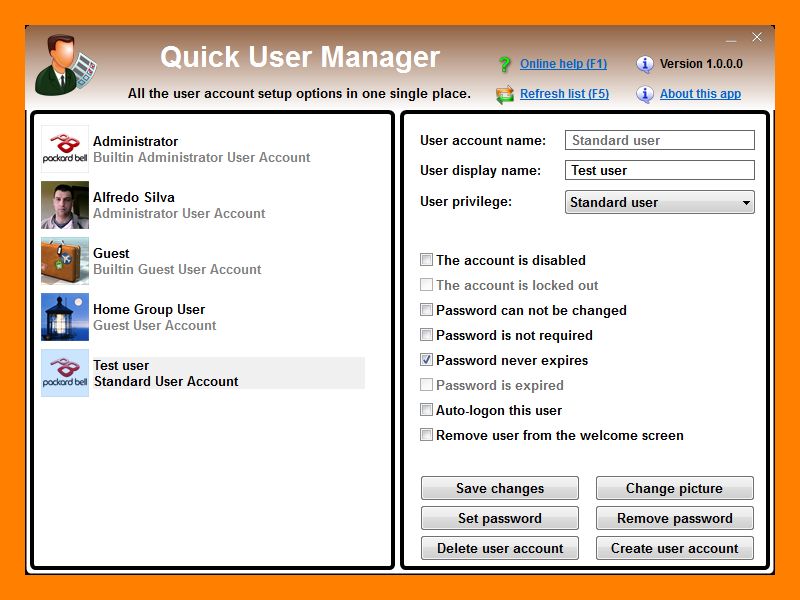
Task: Minimize the Quick User Manager window
Action: pos(731,39)
